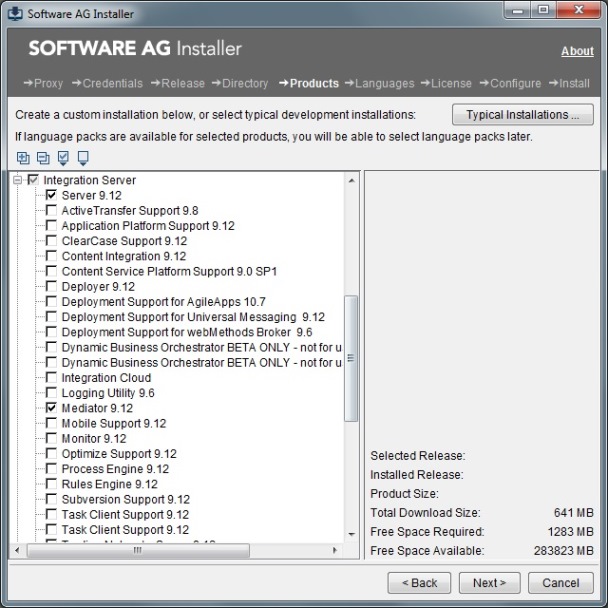Image resolution: width=608 pixels, height=608 pixels.
Task: Click the Free Space Available value 283823 MB
Action: pos(564,551)
